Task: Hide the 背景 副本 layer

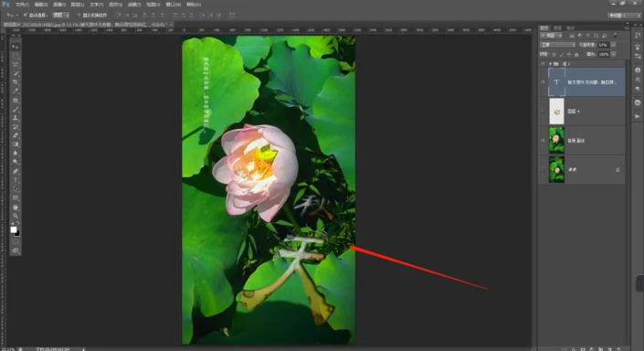Action: 543,140
